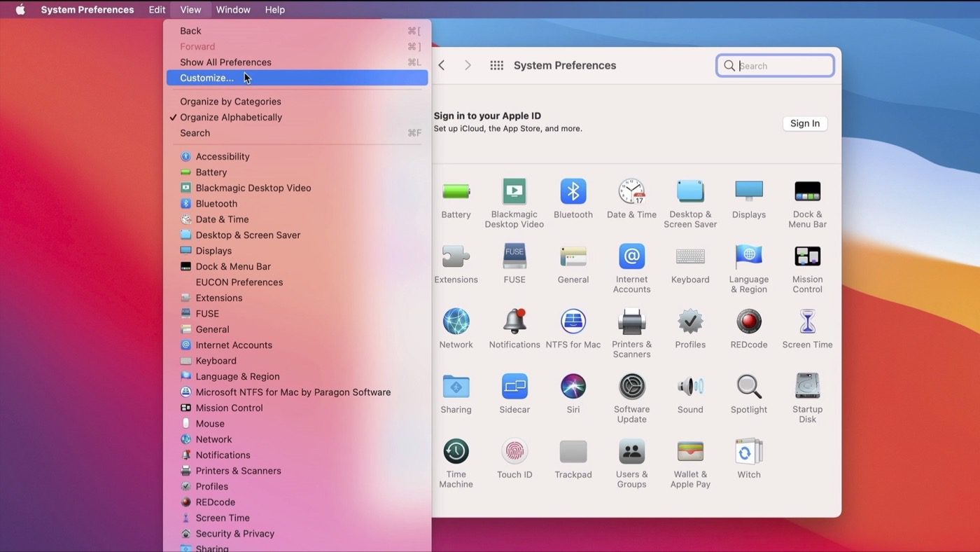The width and height of the screenshot is (980, 552).
Task: Open the Help menu
Action: (x=275, y=10)
